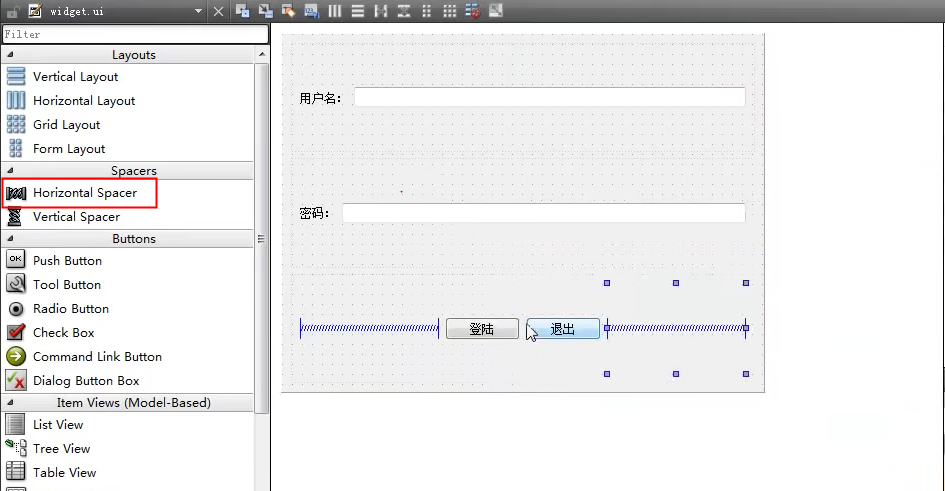This screenshot has height=491, width=945.
Task: Select the 用户名: label on the form
Action: [321, 98]
